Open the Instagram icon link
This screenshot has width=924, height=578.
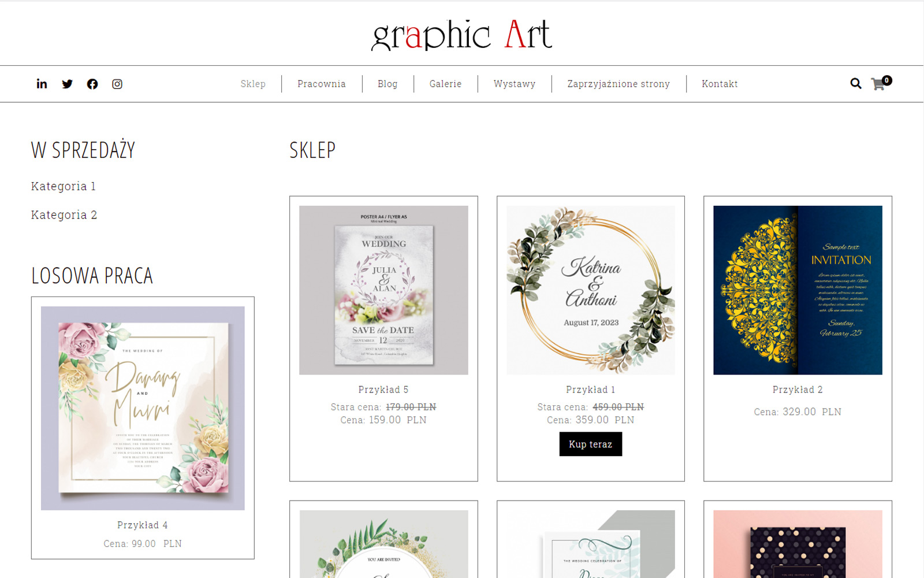[x=117, y=84]
